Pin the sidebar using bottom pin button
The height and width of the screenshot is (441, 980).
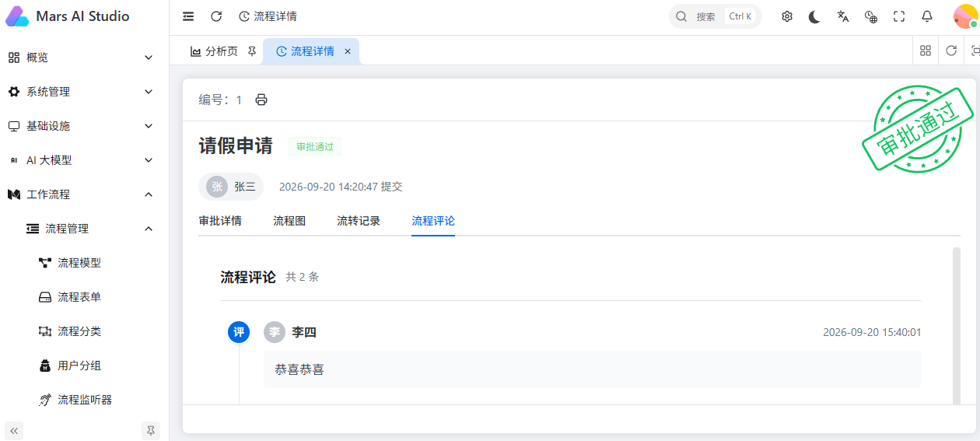(x=151, y=430)
